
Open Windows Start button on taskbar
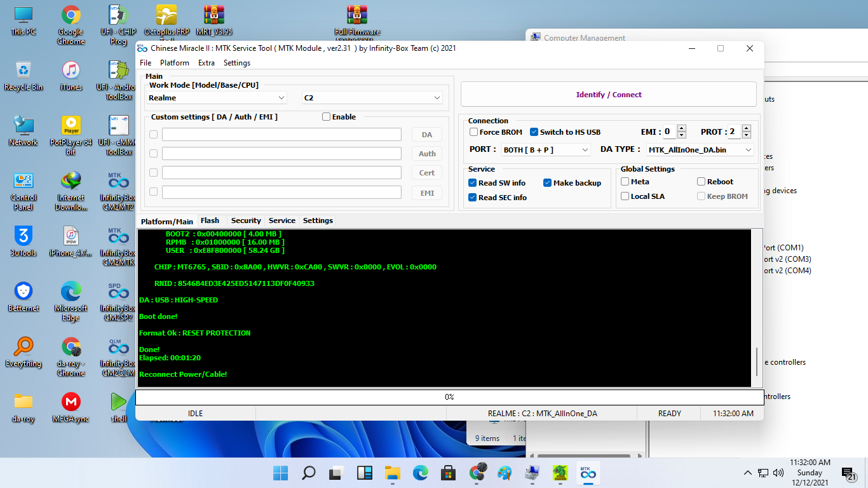(x=280, y=473)
